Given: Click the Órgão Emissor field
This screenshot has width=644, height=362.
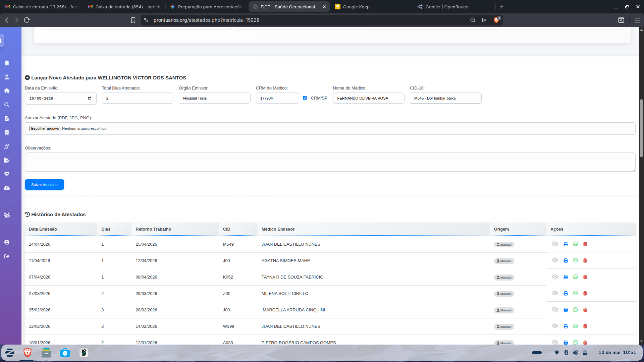Looking at the screenshot, I should coord(215,98).
